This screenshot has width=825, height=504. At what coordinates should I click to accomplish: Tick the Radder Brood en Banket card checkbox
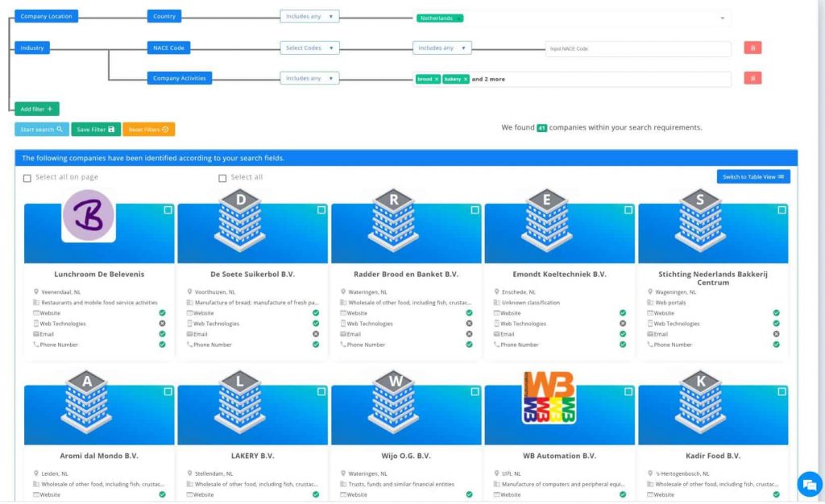point(475,210)
